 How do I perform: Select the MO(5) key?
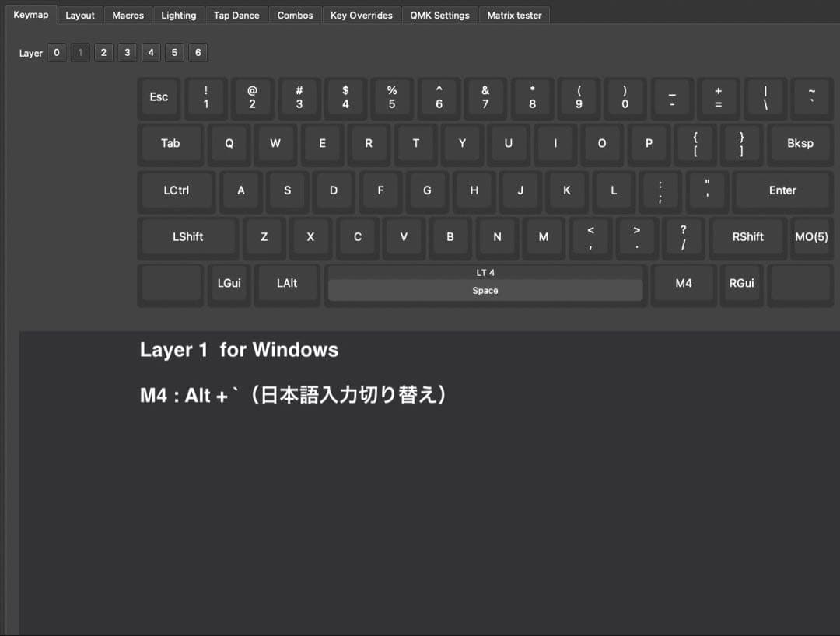[812, 237]
